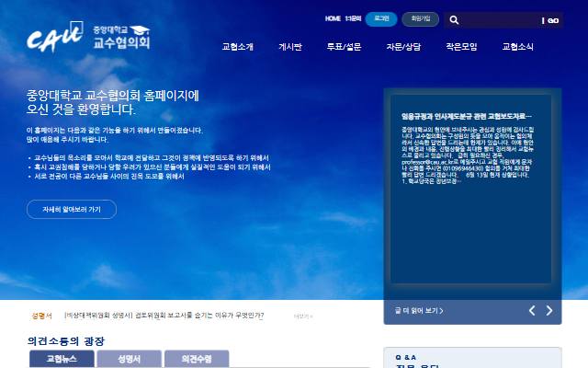
Task: Open the 투표/설문 menu
Action: click(344, 47)
